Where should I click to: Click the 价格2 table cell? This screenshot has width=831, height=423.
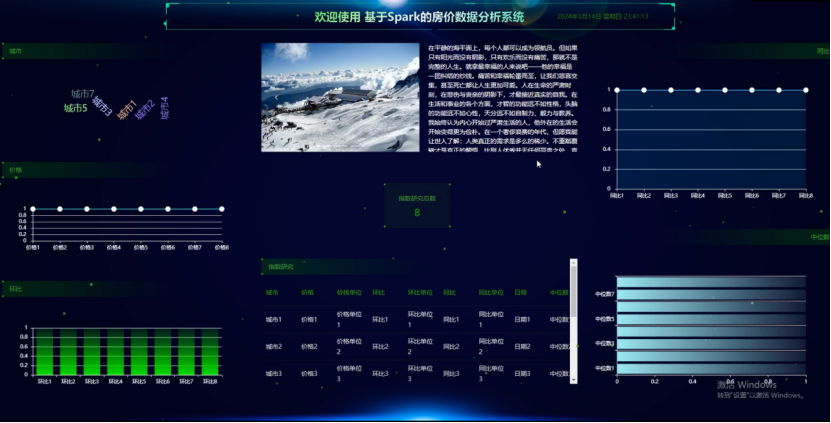pyautogui.click(x=309, y=347)
